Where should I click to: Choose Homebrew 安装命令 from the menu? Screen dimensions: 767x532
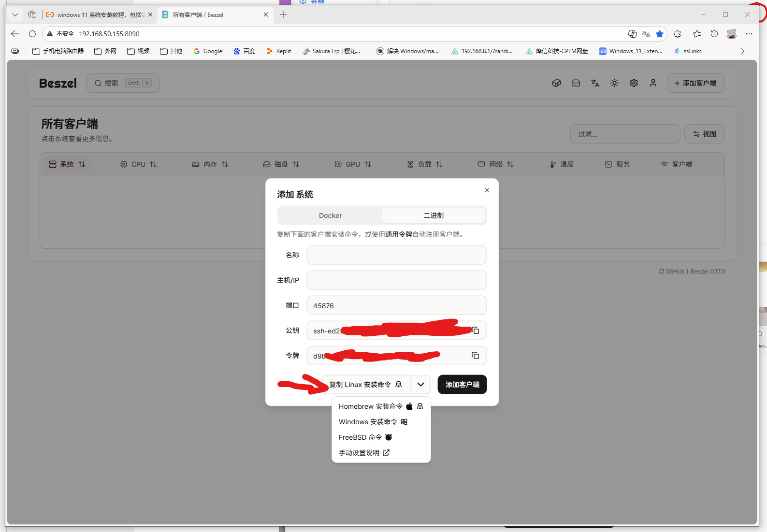[381, 406]
